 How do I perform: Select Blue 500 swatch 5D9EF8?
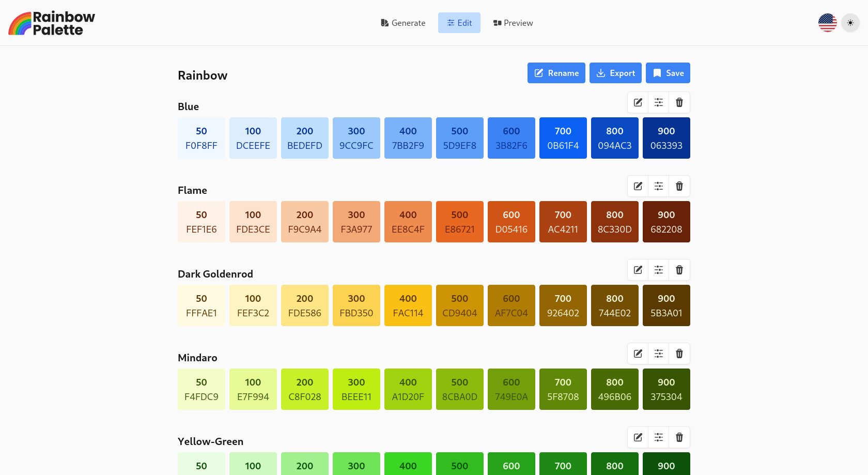[460, 138]
